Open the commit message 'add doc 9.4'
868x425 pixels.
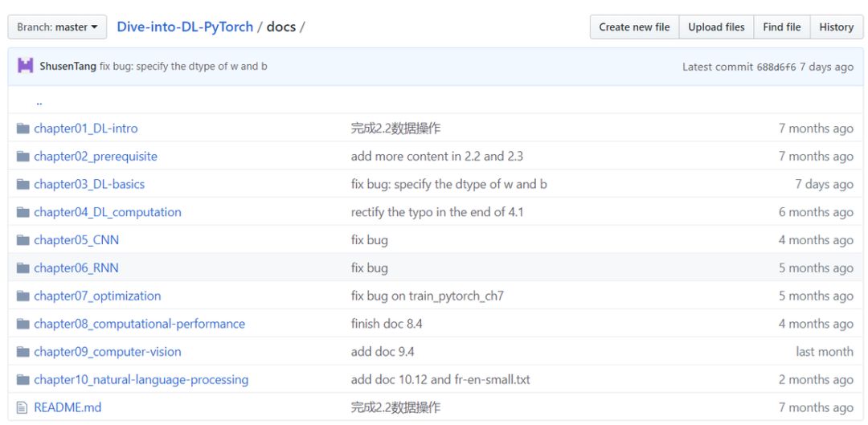tap(383, 352)
